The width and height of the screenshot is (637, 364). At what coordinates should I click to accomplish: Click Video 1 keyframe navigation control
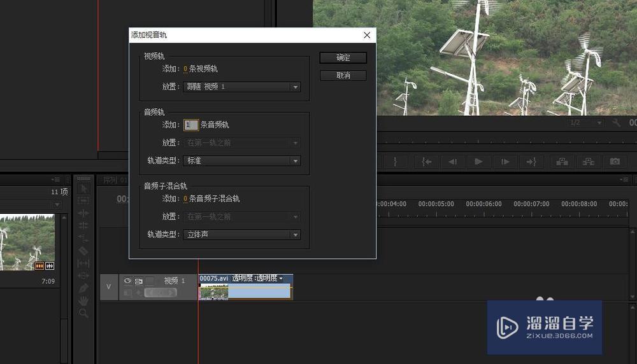[161, 292]
